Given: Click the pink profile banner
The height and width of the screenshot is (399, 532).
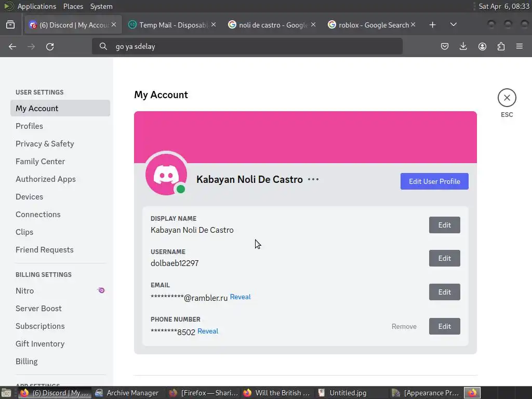Looking at the screenshot, I should tap(305, 137).
